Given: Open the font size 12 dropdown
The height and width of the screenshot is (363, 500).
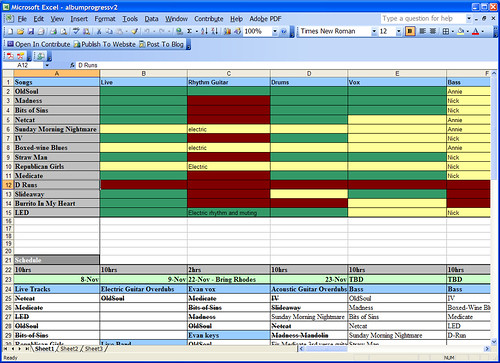Looking at the screenshot, I should coord(399,31).
